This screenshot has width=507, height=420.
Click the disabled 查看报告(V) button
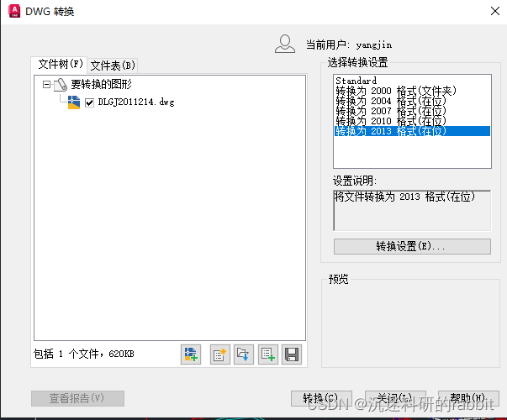tap(77, 398)
